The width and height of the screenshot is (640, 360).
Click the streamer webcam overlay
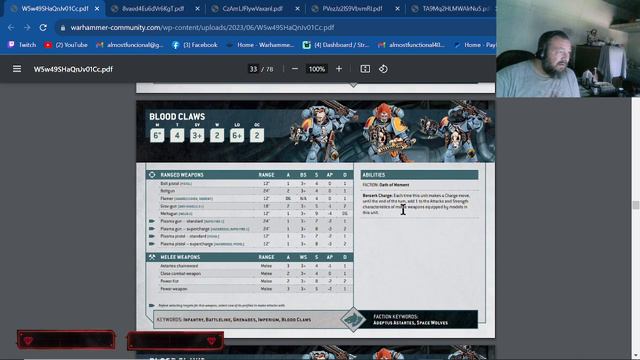pyautogui.click(x=568, y=49)
